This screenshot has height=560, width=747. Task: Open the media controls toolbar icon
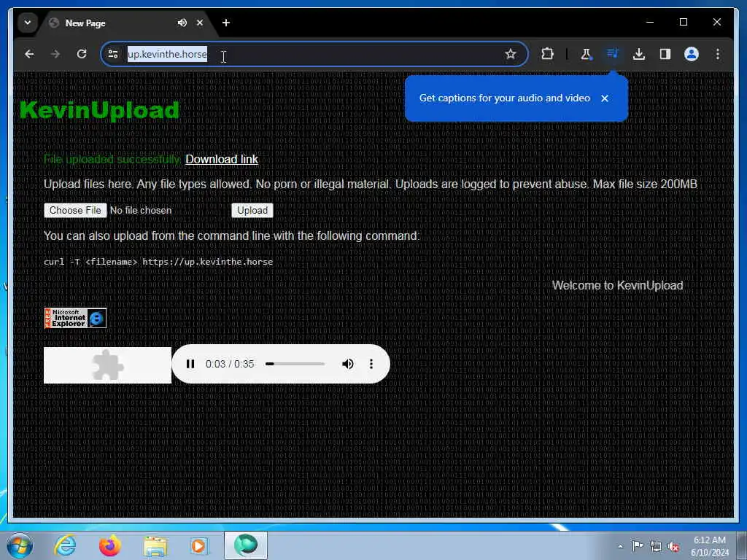click(613, 53)
